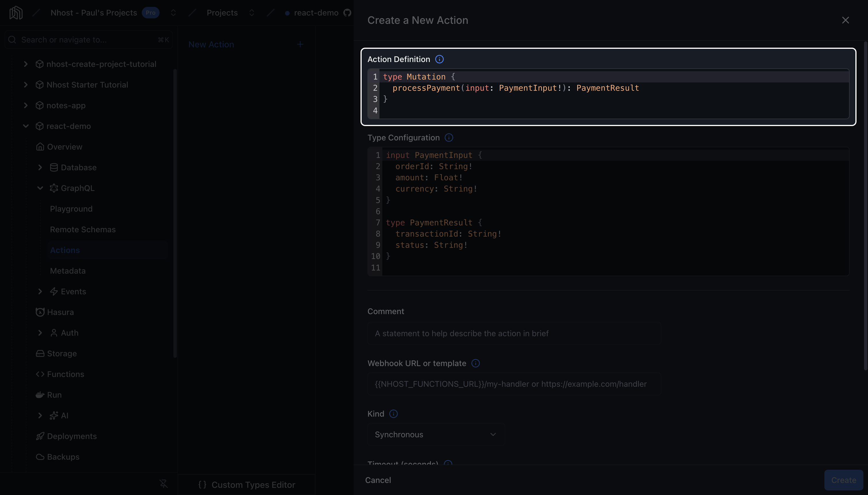Click the Search or navigate input
The image size is (868, 495).
tap(88, 40)
